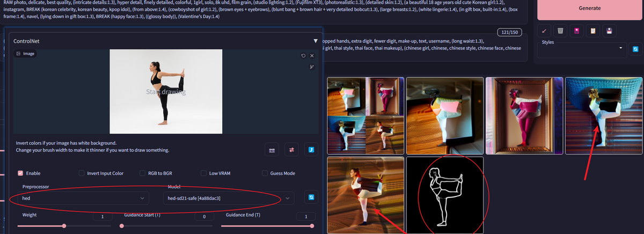The width and height of the screenshot is (644, 234).
Task: Click the Guidance End value field
Action: [306, 216]
